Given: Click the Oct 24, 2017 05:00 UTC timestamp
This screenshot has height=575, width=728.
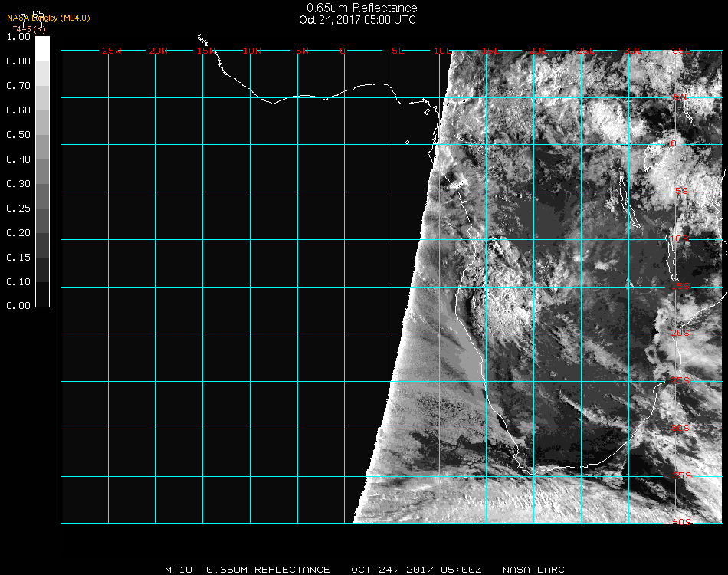Looking at the screenshot, I should click(x=358, y=20).
